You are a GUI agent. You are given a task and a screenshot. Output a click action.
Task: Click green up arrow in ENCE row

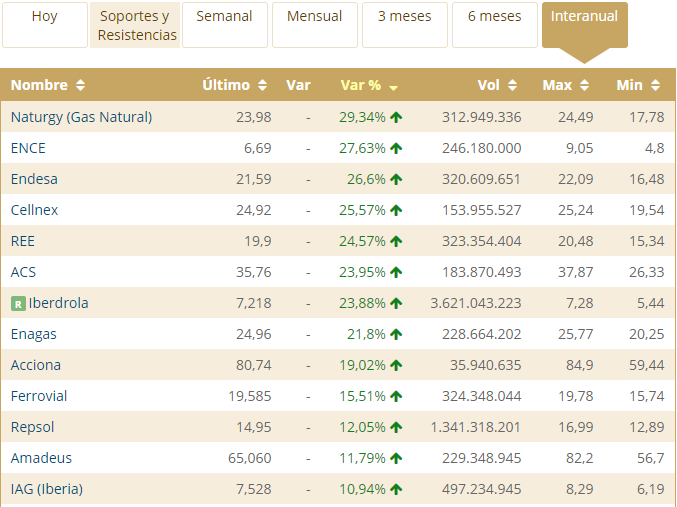396,149
